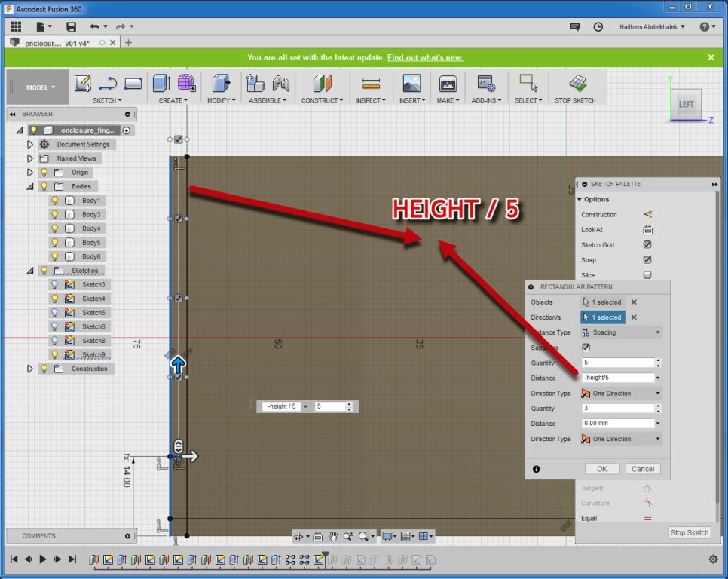Expand the Document Settings node
This screenshot has height=579, width=728.
29,145
